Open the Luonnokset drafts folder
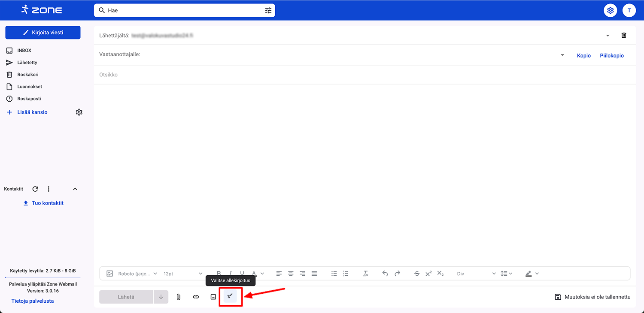The height and width of the screenshot is (313, 644). 29,87
